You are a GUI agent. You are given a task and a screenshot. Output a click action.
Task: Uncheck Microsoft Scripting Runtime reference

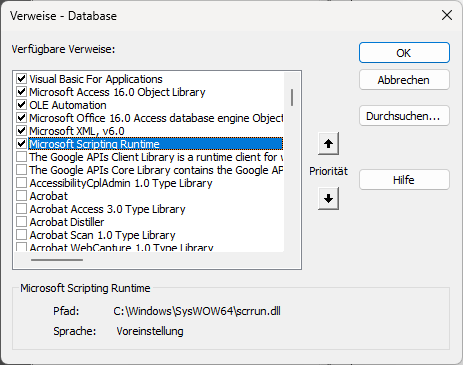click(x=22, y=144)
